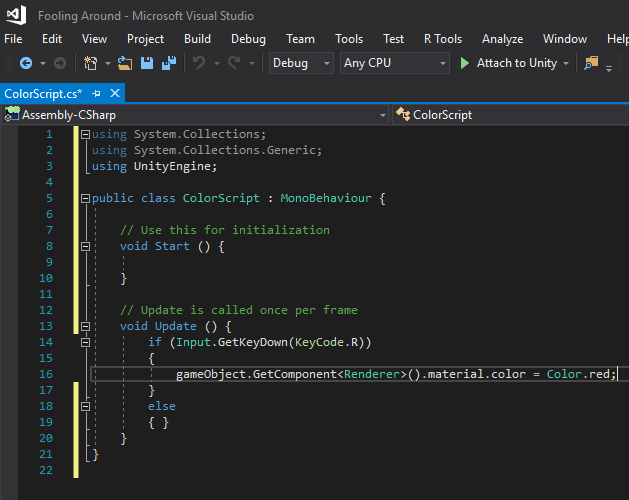Screen dimensions: 629x500
Task: Open the Edit menu
Action: 52,39
